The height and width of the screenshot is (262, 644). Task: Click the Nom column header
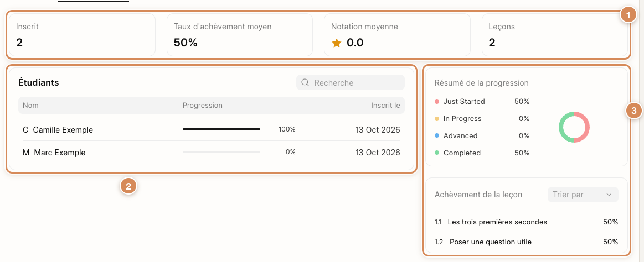(30, 106)
